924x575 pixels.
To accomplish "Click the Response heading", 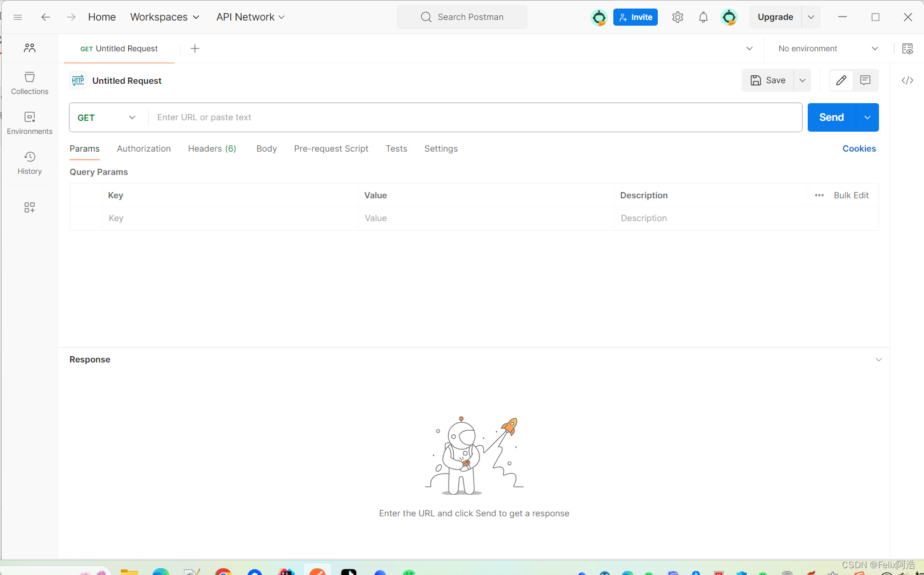I will coord(90,360).
